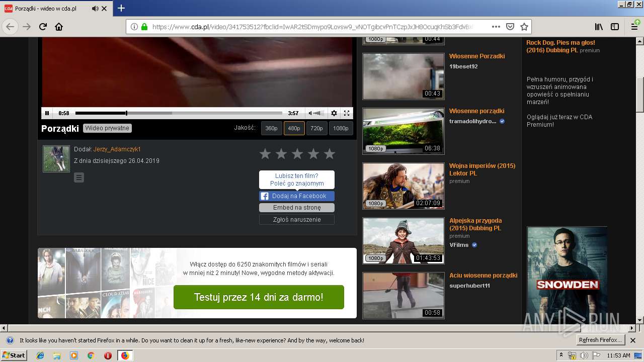
Task: Open the verified user VFilms link
Action: click(x=459, y=245)
